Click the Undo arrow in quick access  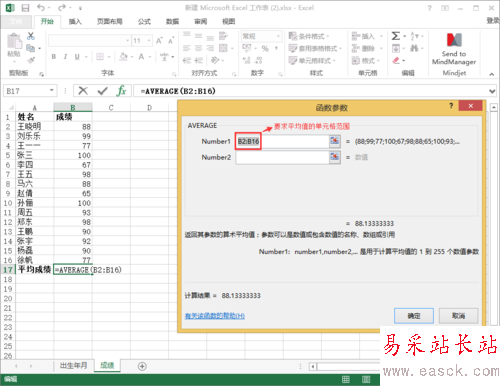(41, 7)
